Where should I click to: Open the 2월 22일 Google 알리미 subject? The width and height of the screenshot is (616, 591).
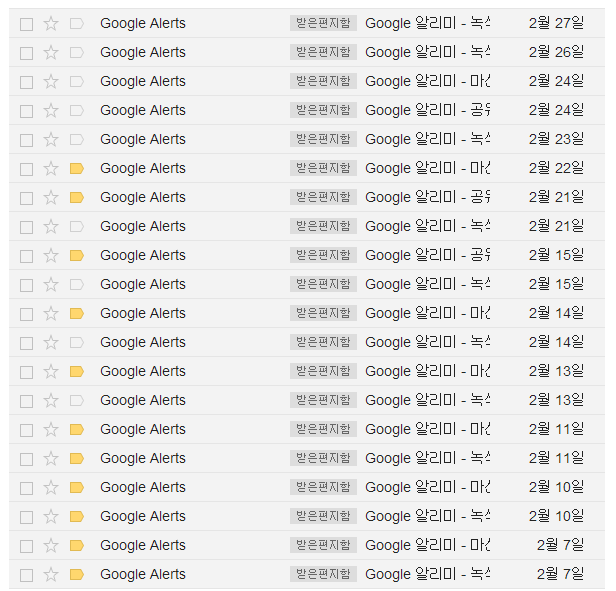coord(427,168)
